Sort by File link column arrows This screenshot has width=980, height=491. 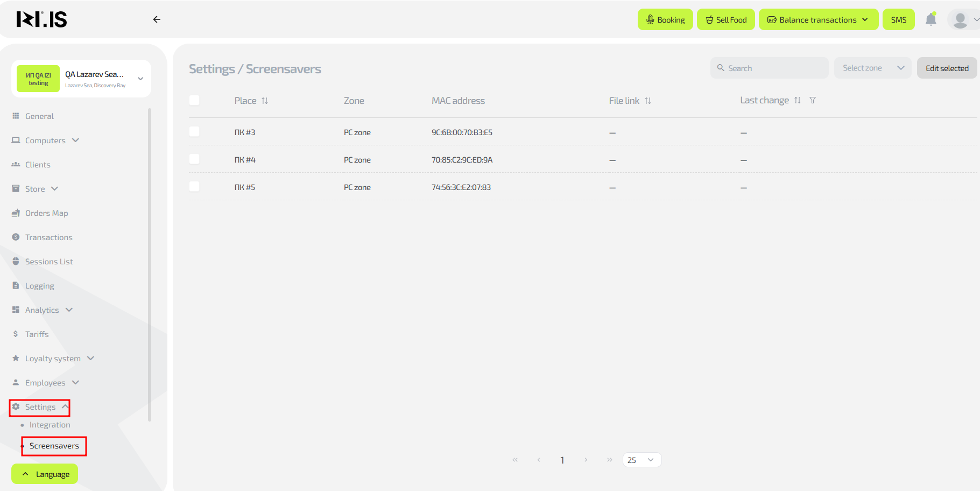pyautogui.click(x=648, y=101)
